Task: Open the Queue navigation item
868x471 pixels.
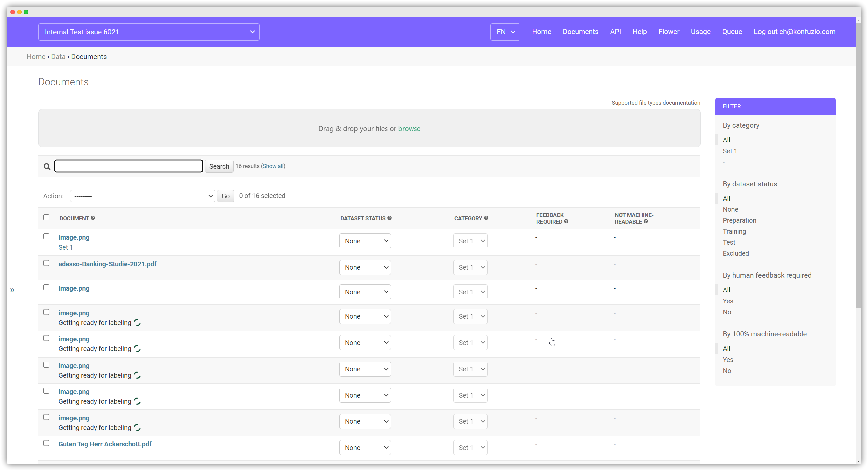Action: point(732,32)
